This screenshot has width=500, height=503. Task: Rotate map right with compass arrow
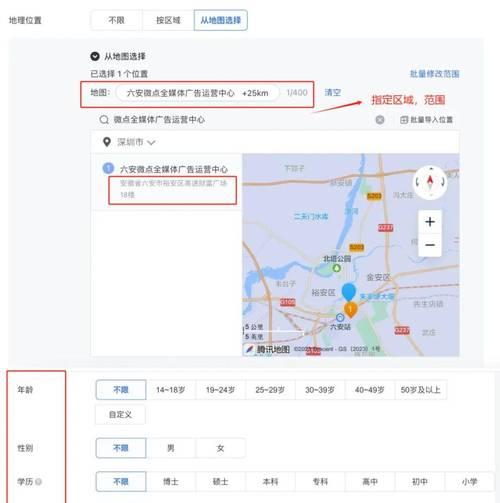point(443,182)
